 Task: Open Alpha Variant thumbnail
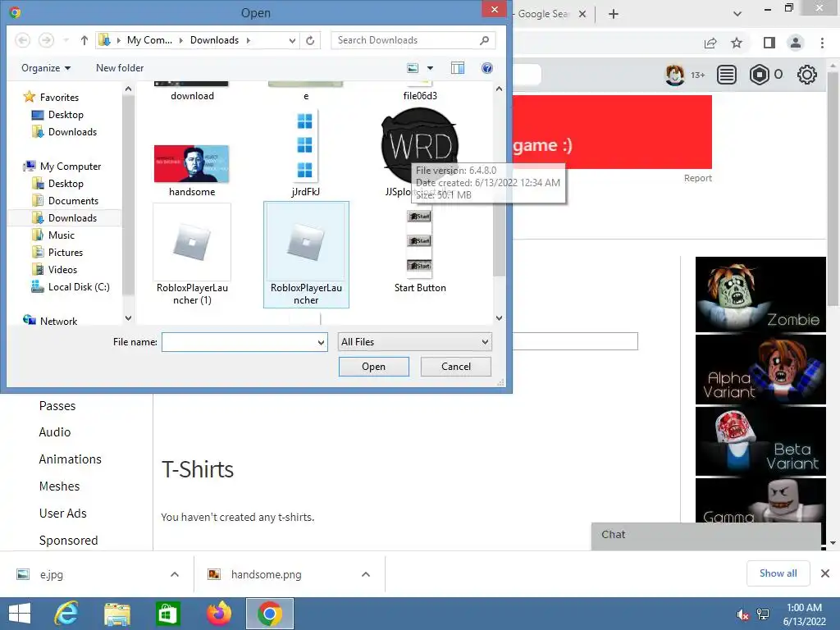[760, 370]
